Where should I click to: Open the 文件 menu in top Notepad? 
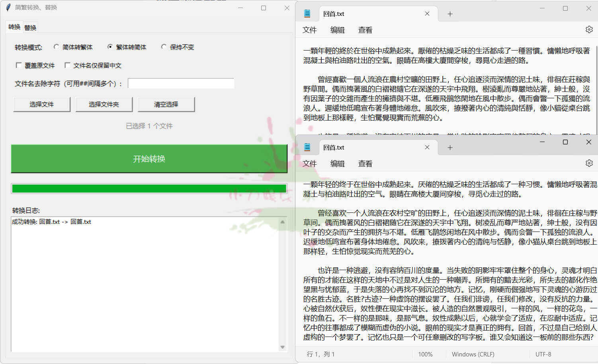pyautogui.click(x=310, y=29)
